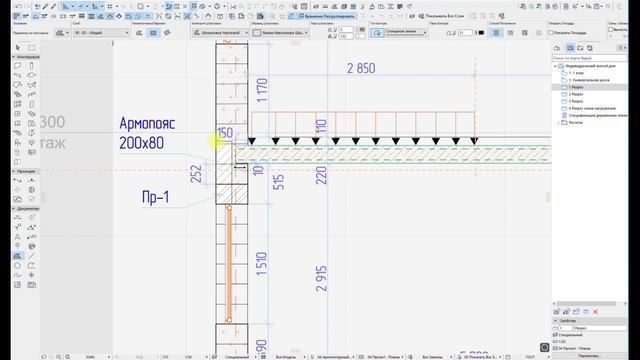Toggle the 'Показать Площадь' checkbox
This screenshot has width=640, height=360.
pyautogui.click(x=551, y=33)
